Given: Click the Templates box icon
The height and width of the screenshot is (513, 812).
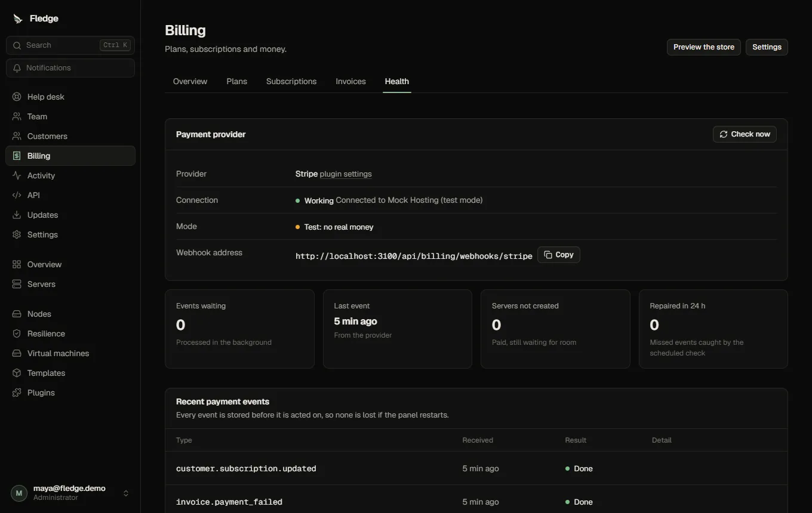Looking at the screenshot, I should coord(17,373).
